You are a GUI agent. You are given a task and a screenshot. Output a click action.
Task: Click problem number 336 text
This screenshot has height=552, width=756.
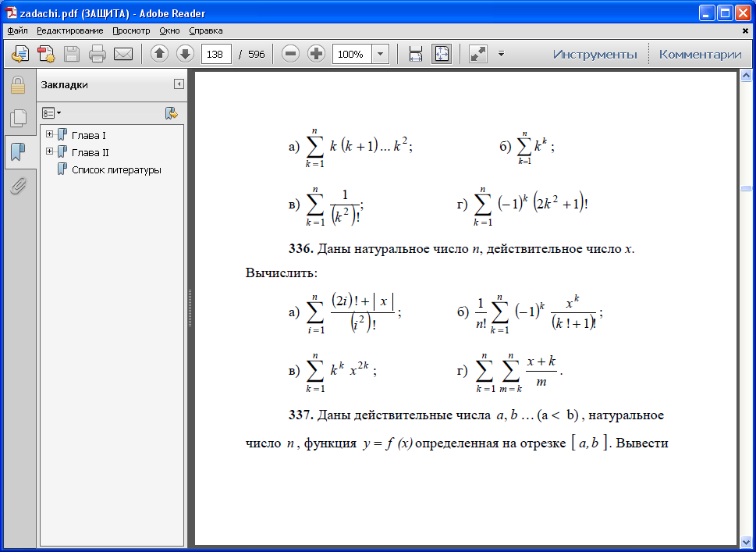(301, 249)
